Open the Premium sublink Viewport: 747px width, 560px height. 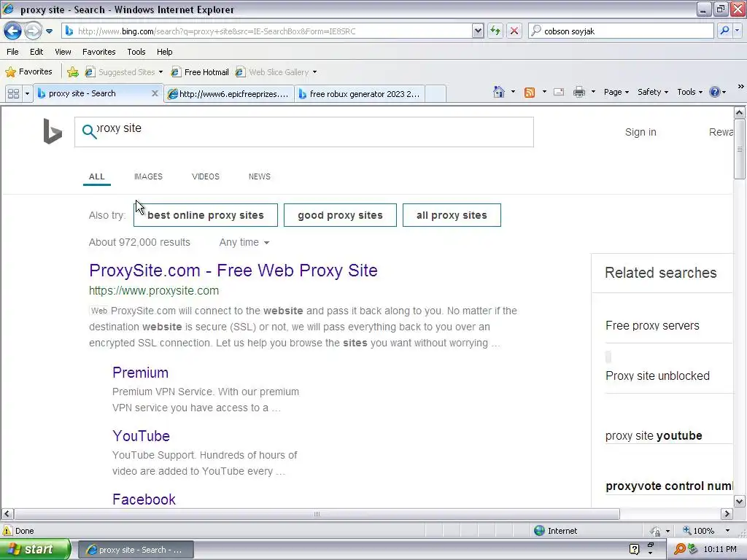click(x=140, y=373)
